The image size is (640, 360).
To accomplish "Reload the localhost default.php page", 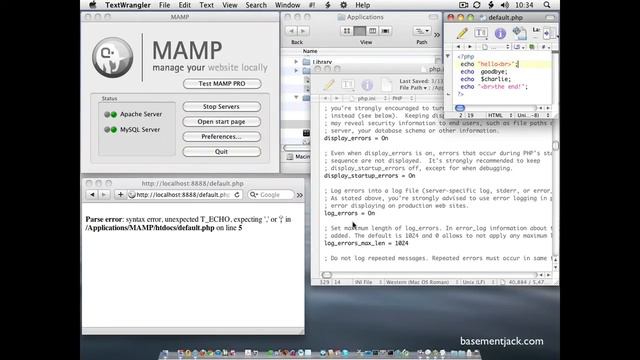I will (237, 195).
